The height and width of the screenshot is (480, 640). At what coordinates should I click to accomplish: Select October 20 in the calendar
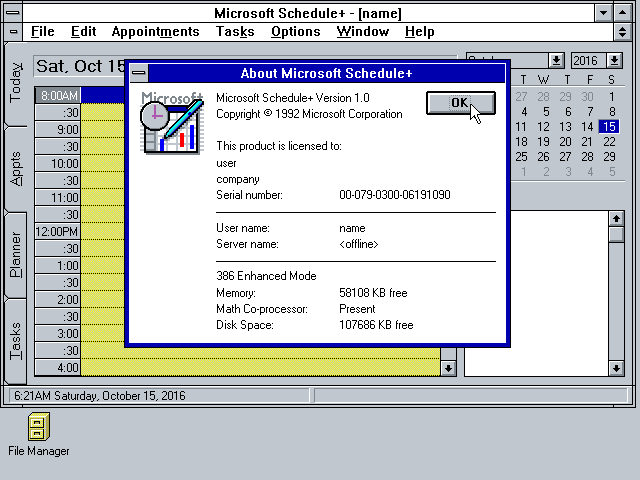tap(565, 142)
